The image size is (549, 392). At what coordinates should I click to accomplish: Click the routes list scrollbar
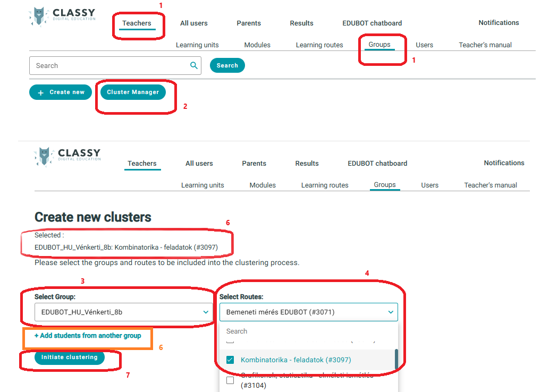[x=396, y=360]
